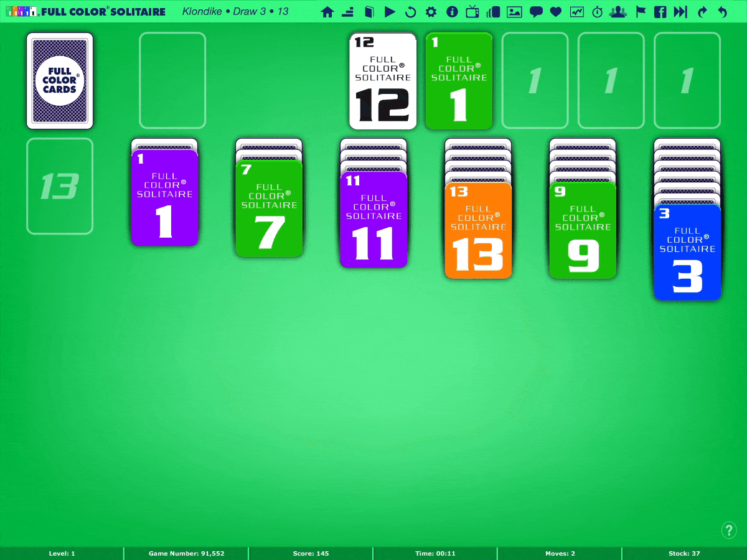Click the 'Score: 145' status entry
Screen dimensions: 747x560
pyautogui.click(x=311, y=553)
